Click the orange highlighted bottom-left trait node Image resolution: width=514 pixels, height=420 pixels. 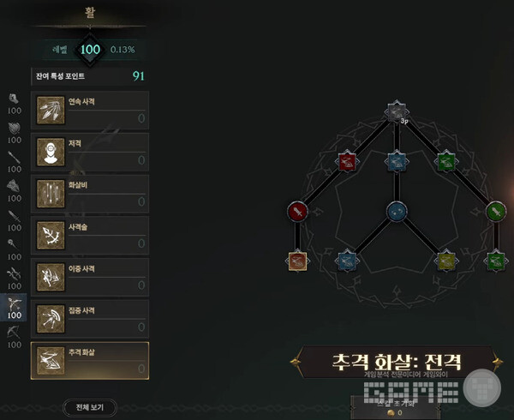pos(297,261)
